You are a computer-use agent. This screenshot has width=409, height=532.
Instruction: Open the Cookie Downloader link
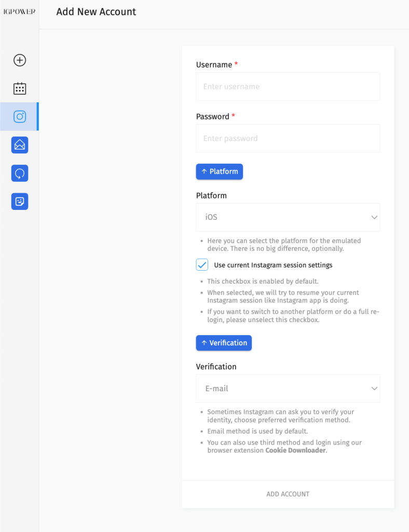(295, 450)
